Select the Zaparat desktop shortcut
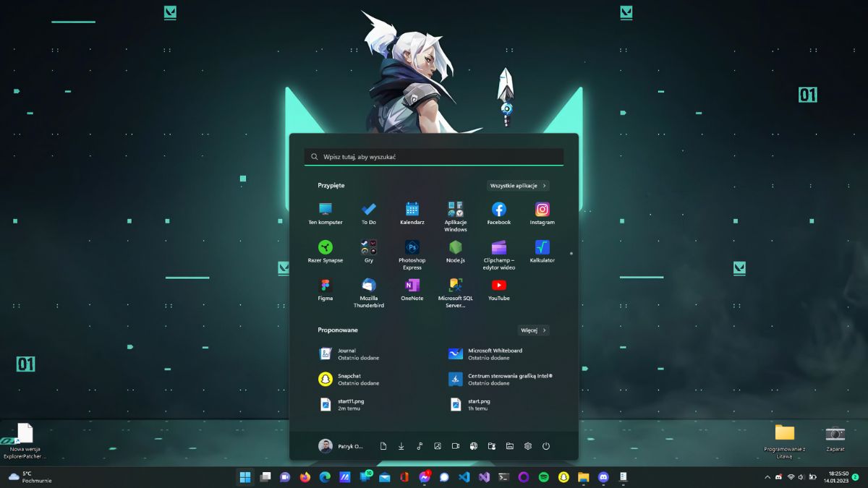This screenshot has height=488, width=868. click(x=835, y=438)
